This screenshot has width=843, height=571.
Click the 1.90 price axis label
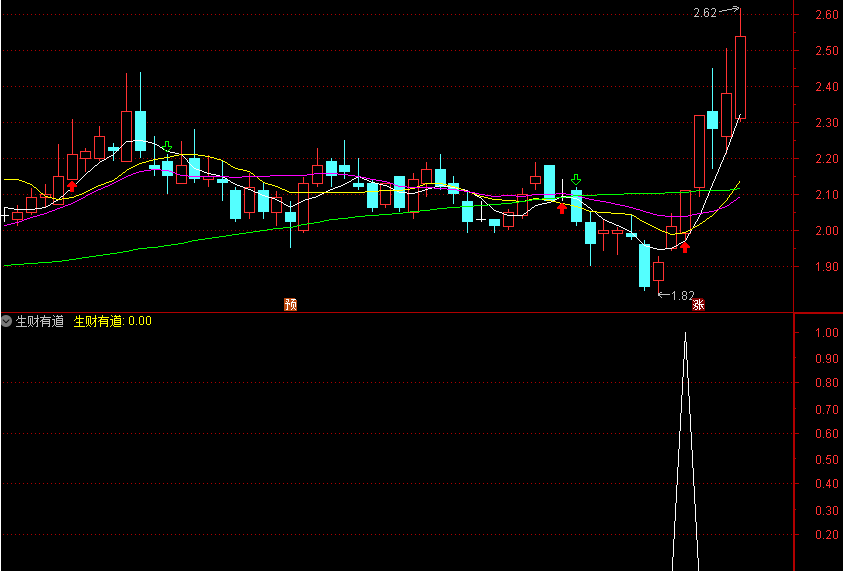[827, 267]
